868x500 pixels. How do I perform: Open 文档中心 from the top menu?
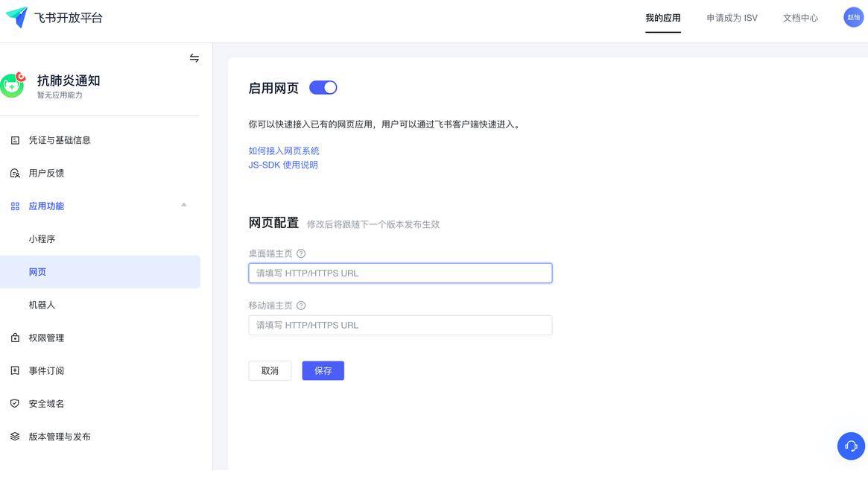(800, 17)
